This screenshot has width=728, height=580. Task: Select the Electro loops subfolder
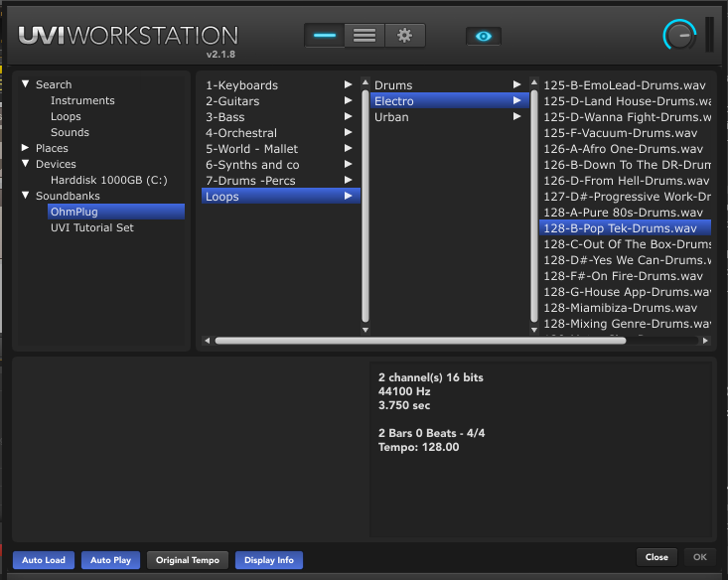[449, 100]
